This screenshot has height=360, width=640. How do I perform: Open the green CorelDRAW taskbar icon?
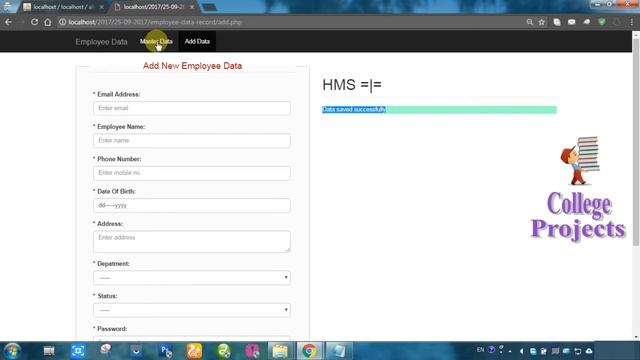[x=223, y=351]
